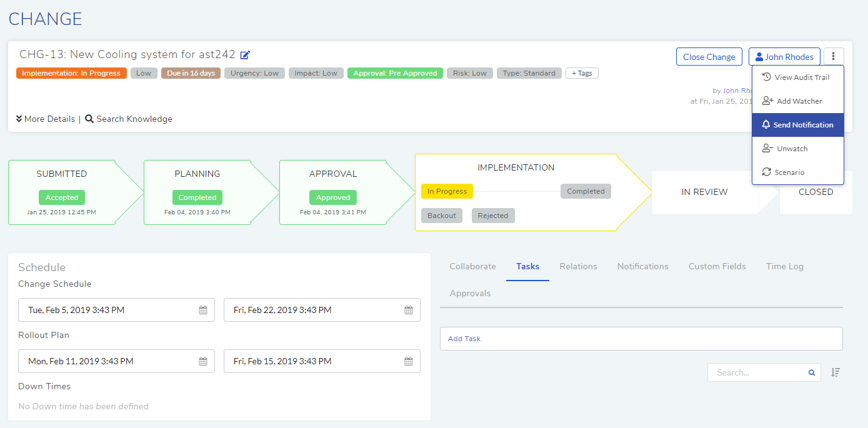This screenshot has height=428, width=868.
Task: Click the In Progress status badge
Action: tap(447, 191)
